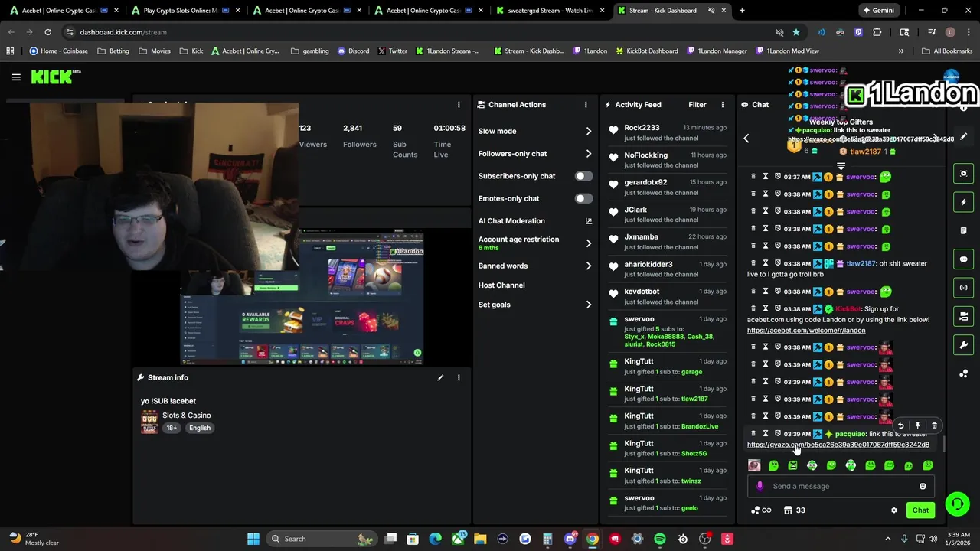This screenshot has width=980, height=551.
Task: Toggle Emotes-only chat
Action: point(583,198)
